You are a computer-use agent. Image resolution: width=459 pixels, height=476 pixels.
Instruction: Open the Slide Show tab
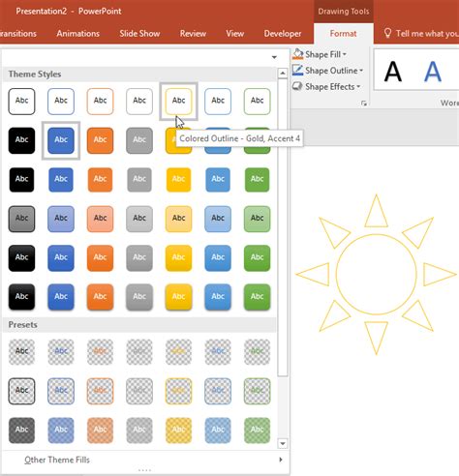pyautogui.click(x=139, y=34)
